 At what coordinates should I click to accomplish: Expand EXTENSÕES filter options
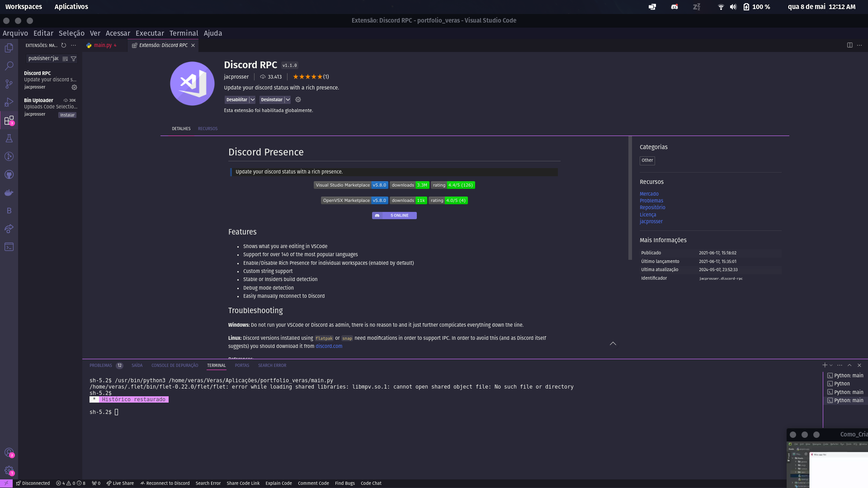pyautogui.click(x=75, y=58)
